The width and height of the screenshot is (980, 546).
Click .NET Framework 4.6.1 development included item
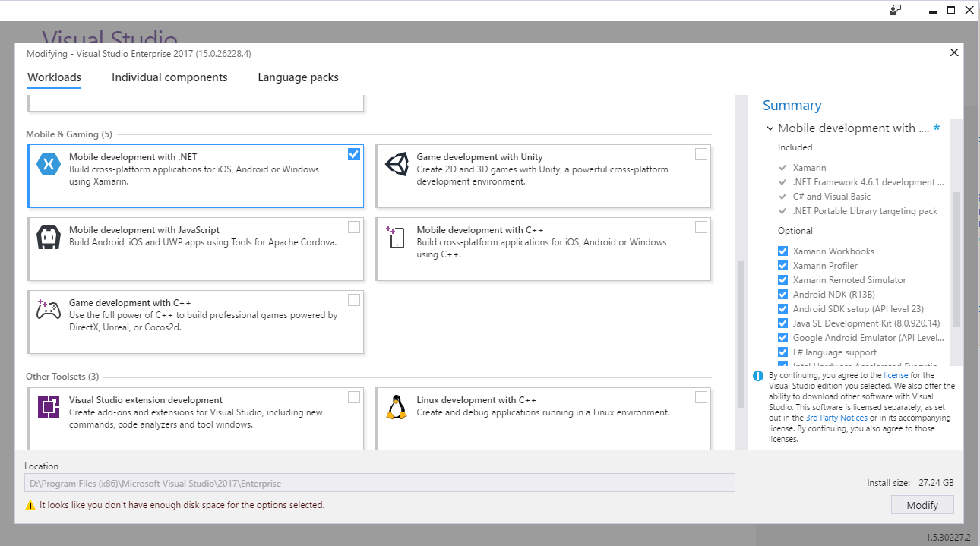[868, 182]
